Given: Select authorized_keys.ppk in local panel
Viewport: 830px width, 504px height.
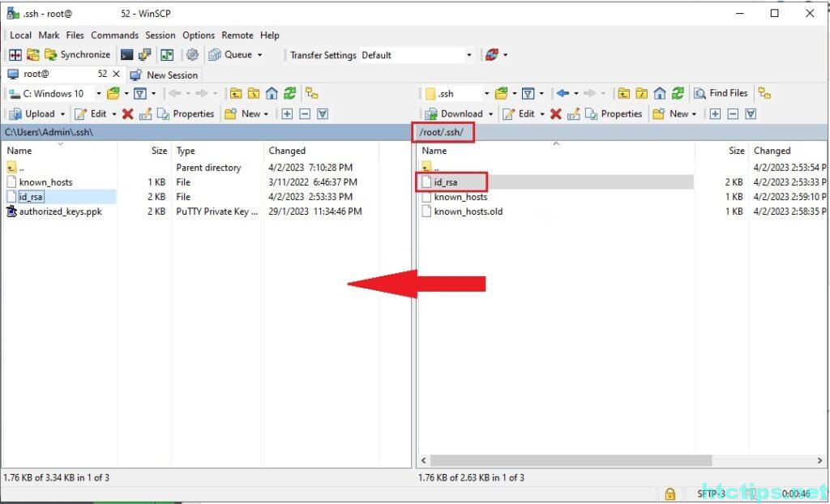Looking at the screenshot, I should [x=54, y=211].
